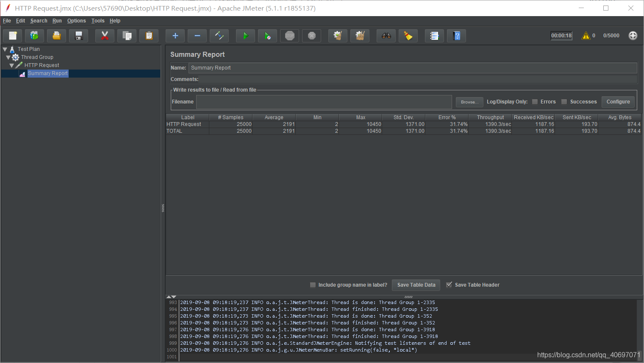Image resolution: width=644 pixels, height=363 pixels.
Task: Create a new test plan via New icon
Action: tap(13, 36)
